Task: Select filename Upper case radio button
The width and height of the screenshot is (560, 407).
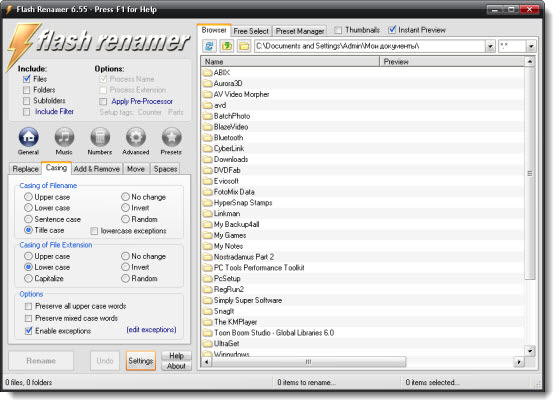Action: point(28,197)
